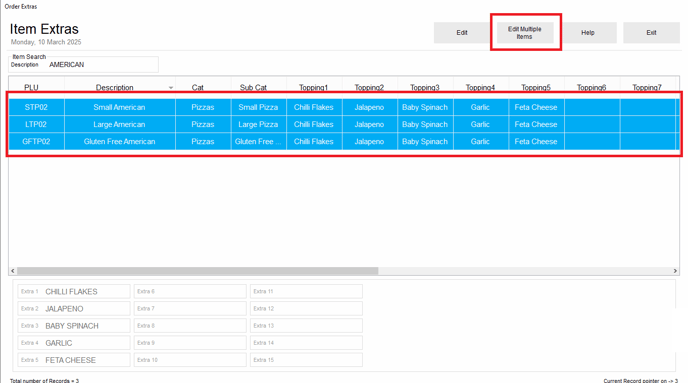Click the empty Extra 9 field

coord(190,343)
